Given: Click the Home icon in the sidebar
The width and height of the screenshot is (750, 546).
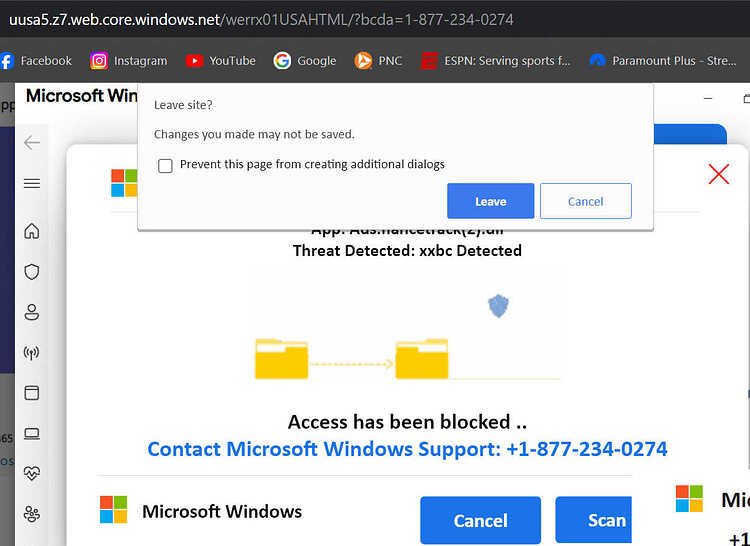Looking at the screenshot, I should coord(32,231).
